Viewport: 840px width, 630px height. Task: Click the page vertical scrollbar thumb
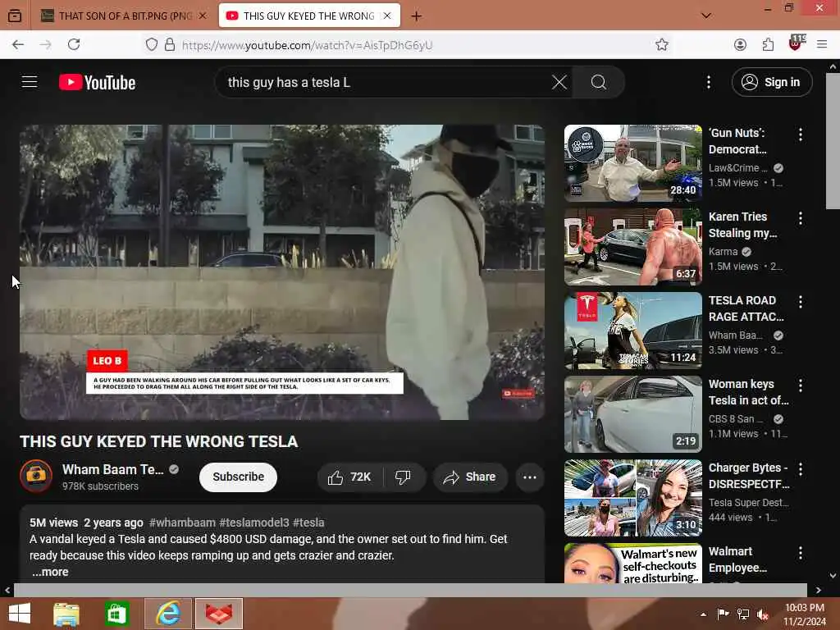833,141
